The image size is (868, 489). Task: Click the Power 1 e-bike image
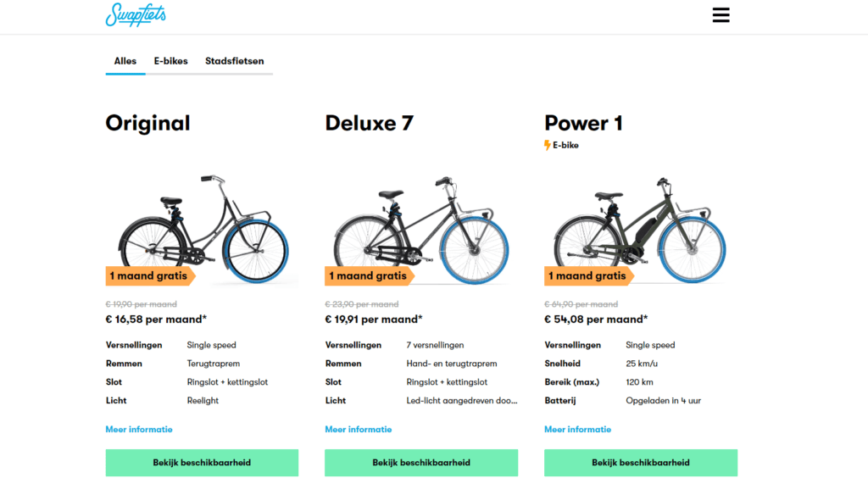[x=640, y=230]
